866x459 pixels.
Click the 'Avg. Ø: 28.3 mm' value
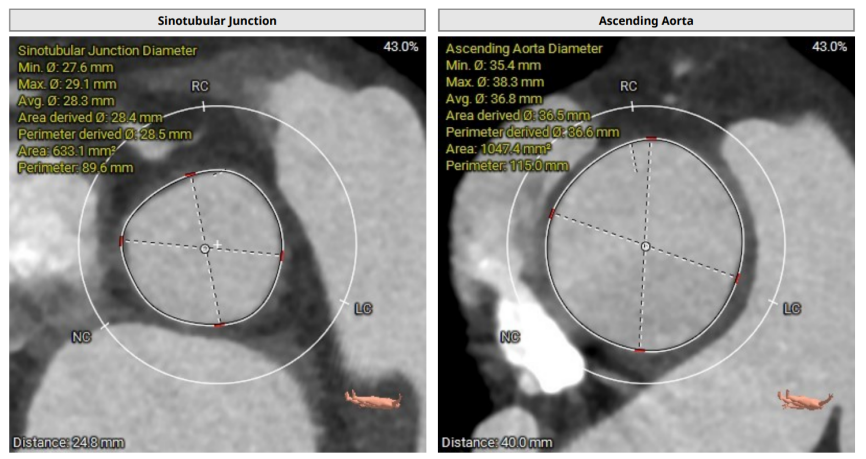tap(66, 101)
